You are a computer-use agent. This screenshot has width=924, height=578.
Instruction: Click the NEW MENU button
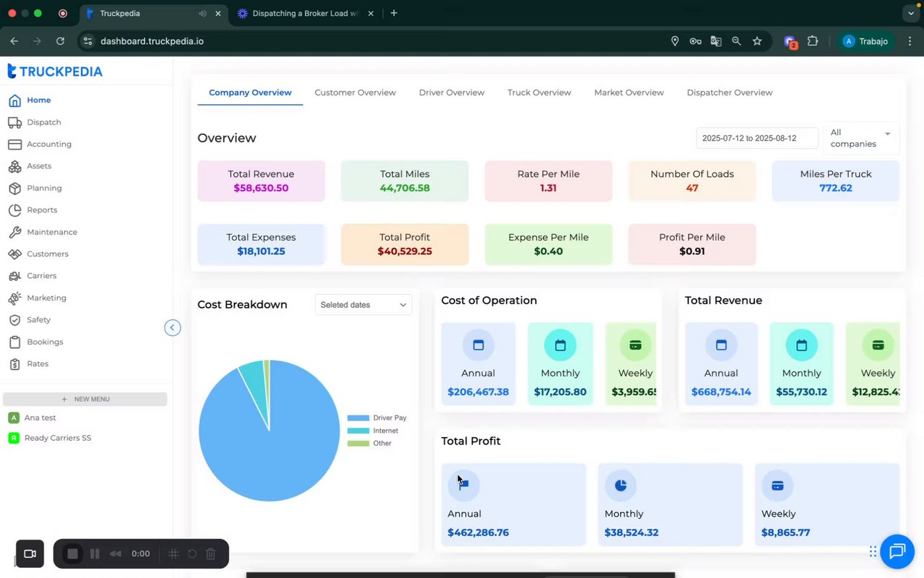(x=85, y=399)
